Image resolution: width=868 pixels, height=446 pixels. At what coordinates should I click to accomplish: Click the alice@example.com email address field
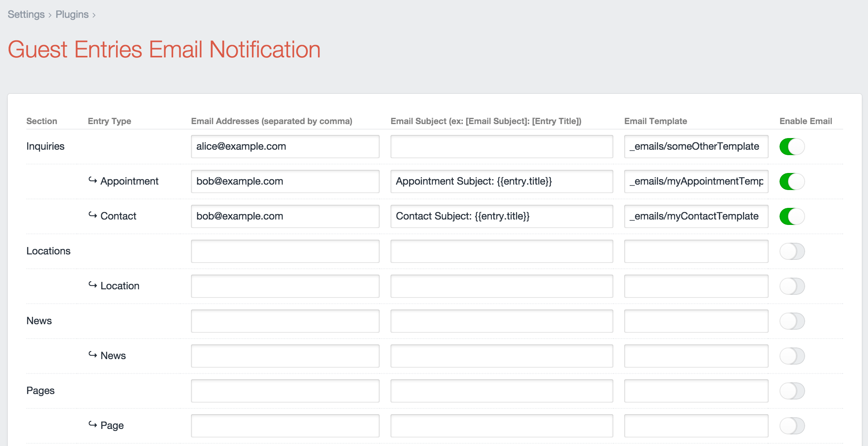pyautogui.click(x=285, y=147)
